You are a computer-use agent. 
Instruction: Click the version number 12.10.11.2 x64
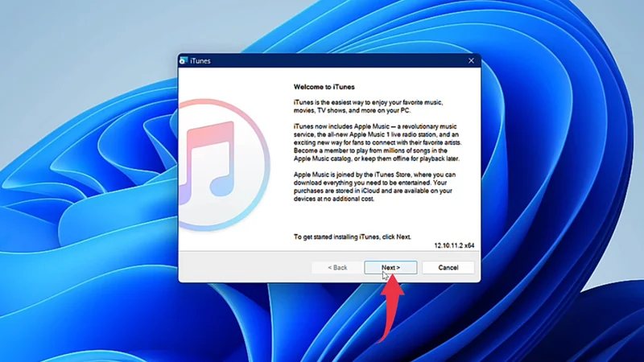click(455, 245)
